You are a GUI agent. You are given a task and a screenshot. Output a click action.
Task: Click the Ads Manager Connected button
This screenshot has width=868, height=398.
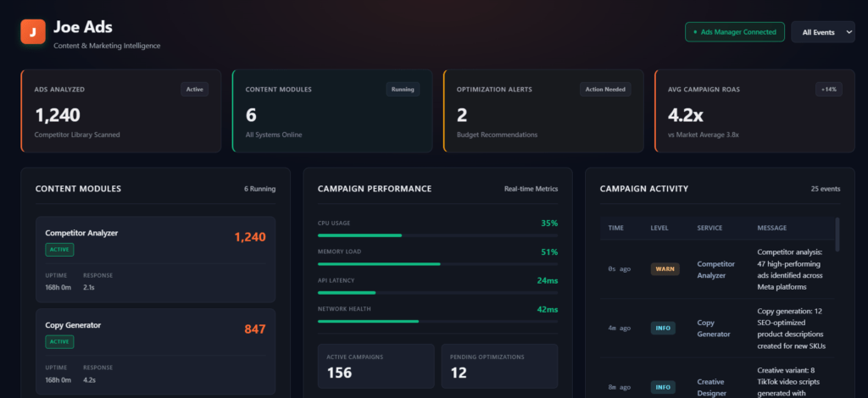[x=733, y=32]
